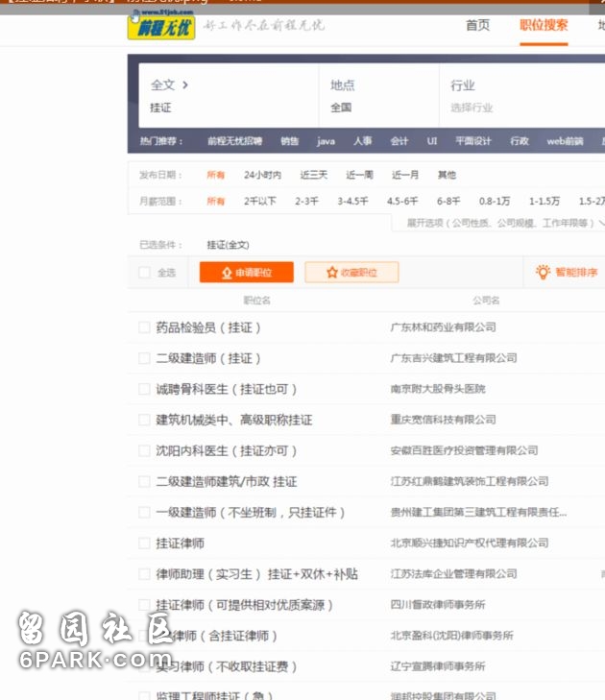Click hot keyword 行政

click(x=520, y=141)
